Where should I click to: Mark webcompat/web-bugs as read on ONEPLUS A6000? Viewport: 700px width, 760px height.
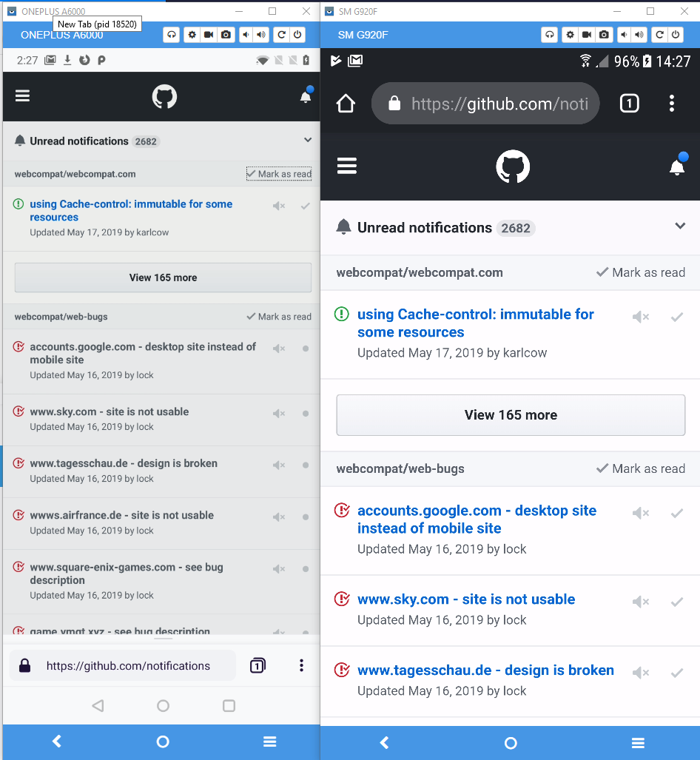[x=279, y=317]
